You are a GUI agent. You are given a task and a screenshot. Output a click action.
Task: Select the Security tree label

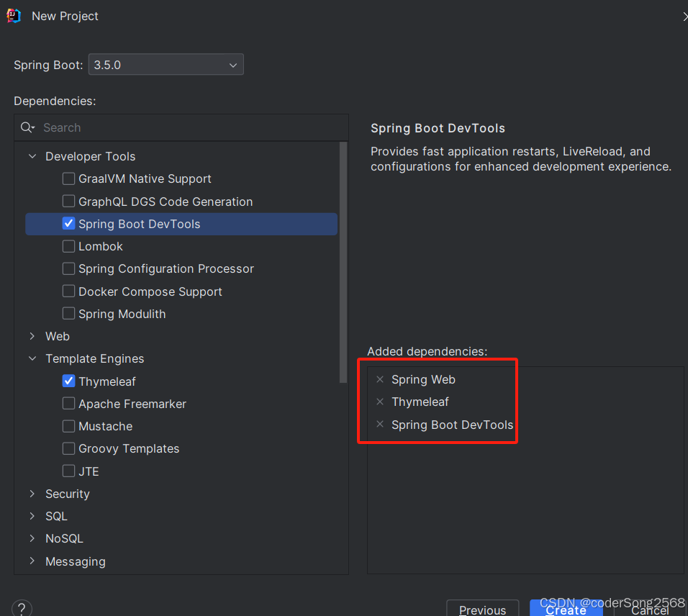pos(68,494)
